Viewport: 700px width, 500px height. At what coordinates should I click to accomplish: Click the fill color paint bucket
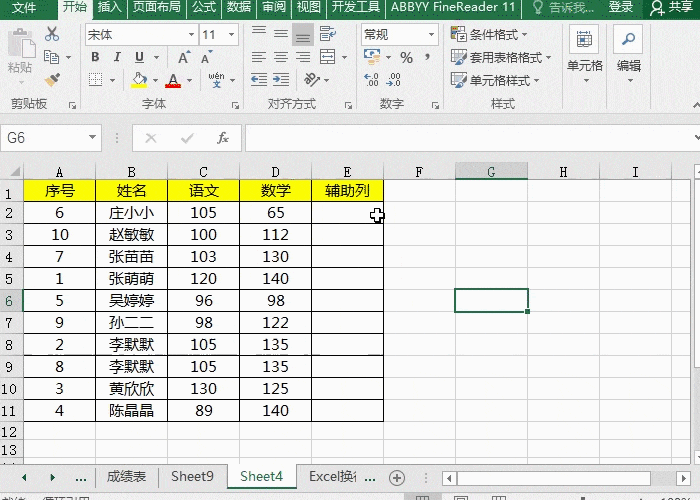pyautogui.click(x=139, y=80)
